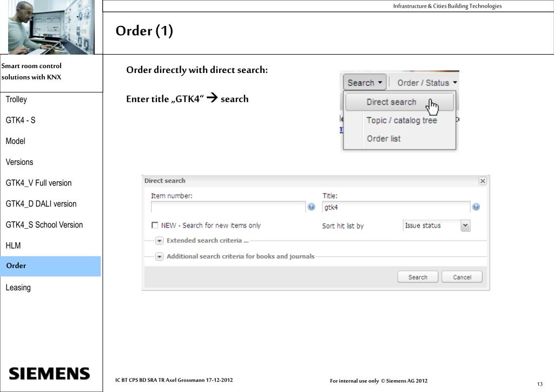
Task: Close the Direct search dialog
Action: 483,181
